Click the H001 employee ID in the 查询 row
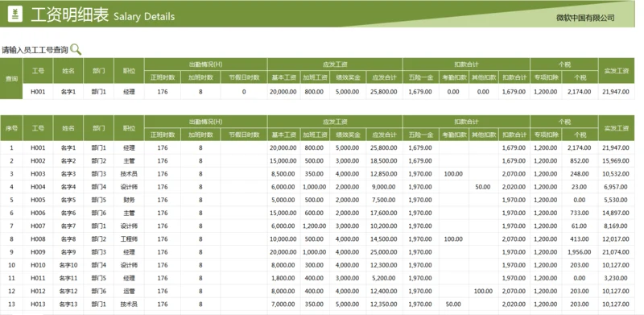 point(38,92)
